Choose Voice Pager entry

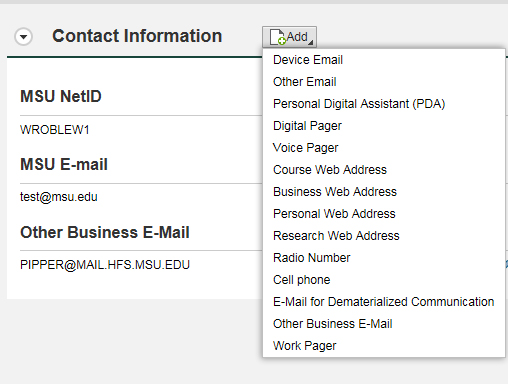(x=305, y=148)
